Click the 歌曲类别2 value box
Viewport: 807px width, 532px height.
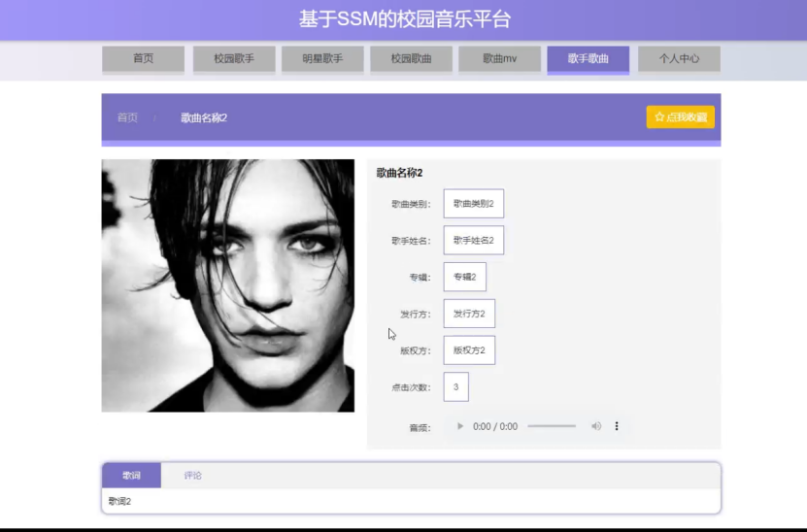click(474, 204)
